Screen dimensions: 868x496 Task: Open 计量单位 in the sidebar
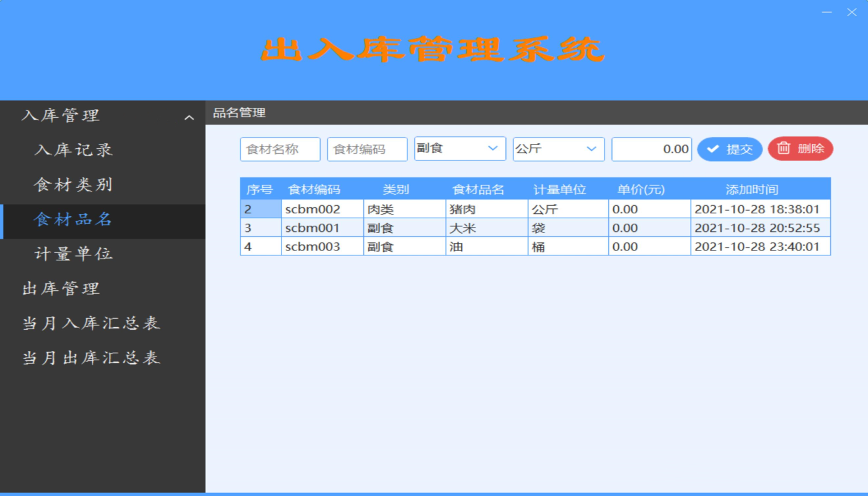pos(73,254)
